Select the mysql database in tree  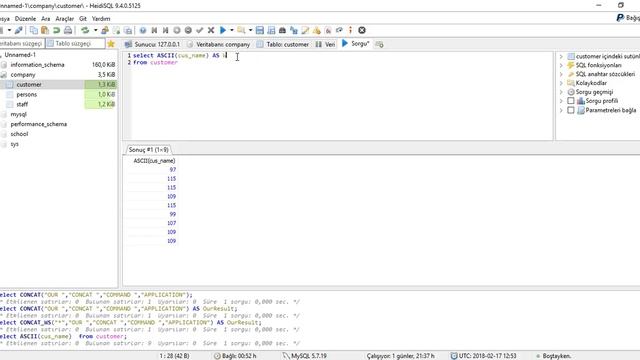pos(18,114)
